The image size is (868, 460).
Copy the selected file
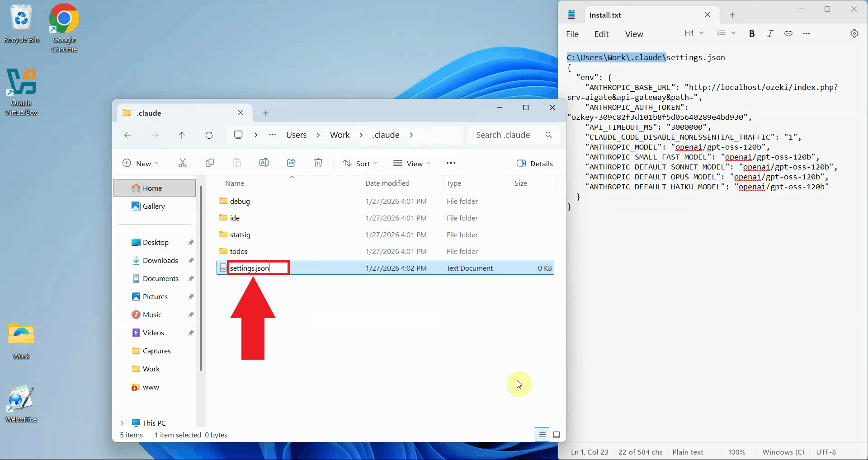tap(210, 163)
